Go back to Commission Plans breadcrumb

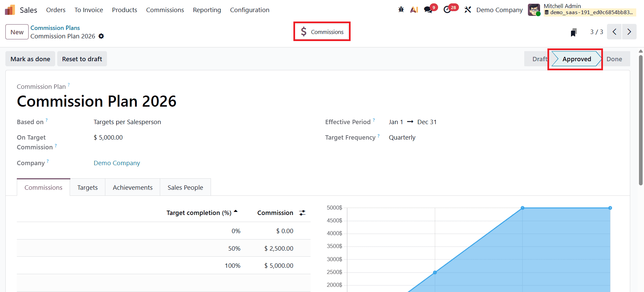55,28
